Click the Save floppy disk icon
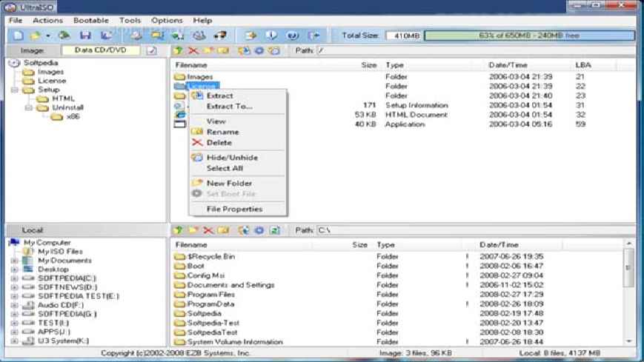The image size is (644, 362). 85,36
